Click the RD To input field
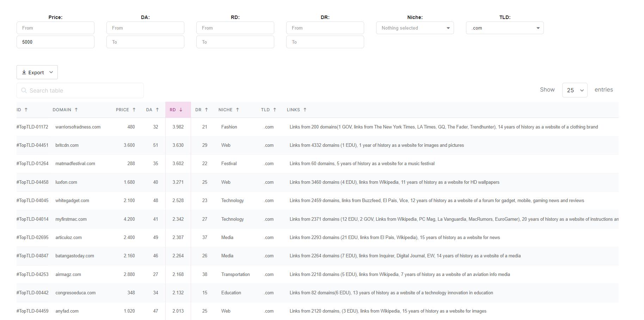Screen dimensions: 644x320 click(235, 42)
